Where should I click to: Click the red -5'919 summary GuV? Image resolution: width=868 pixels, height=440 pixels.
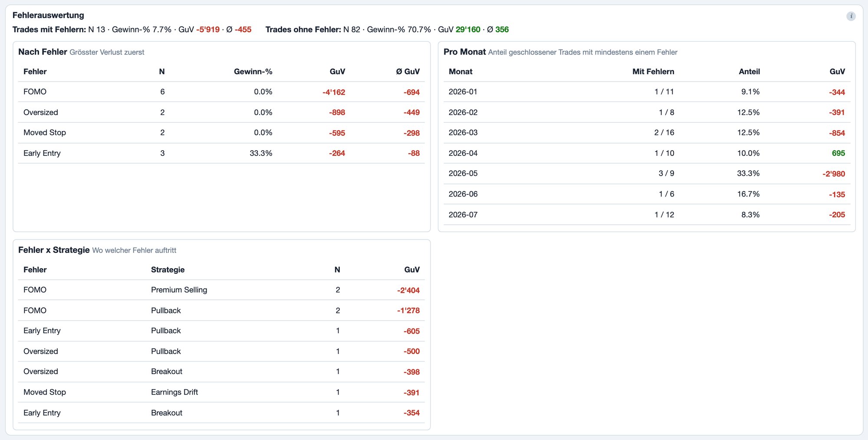[208, 30]
